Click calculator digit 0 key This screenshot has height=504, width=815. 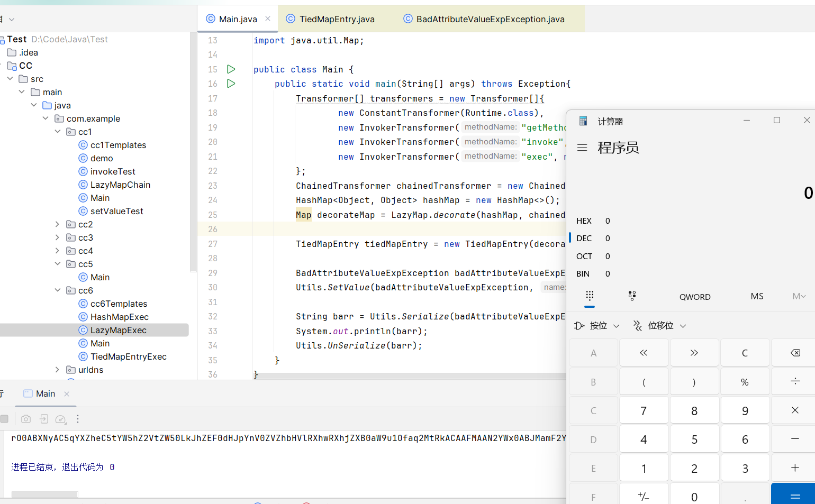pyautogui.click(x=694, y=496)
